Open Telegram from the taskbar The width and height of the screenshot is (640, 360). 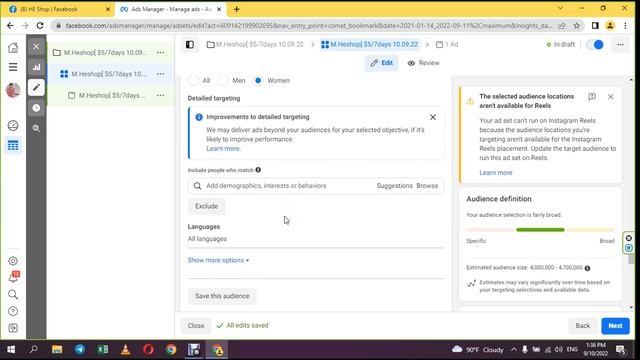tap(80, 350)
